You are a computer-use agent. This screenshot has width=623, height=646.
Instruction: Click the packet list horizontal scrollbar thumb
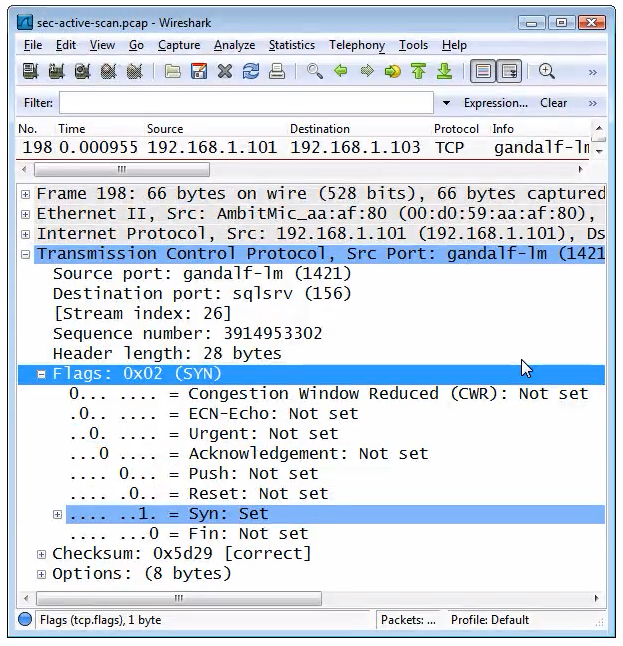(122, 169)
